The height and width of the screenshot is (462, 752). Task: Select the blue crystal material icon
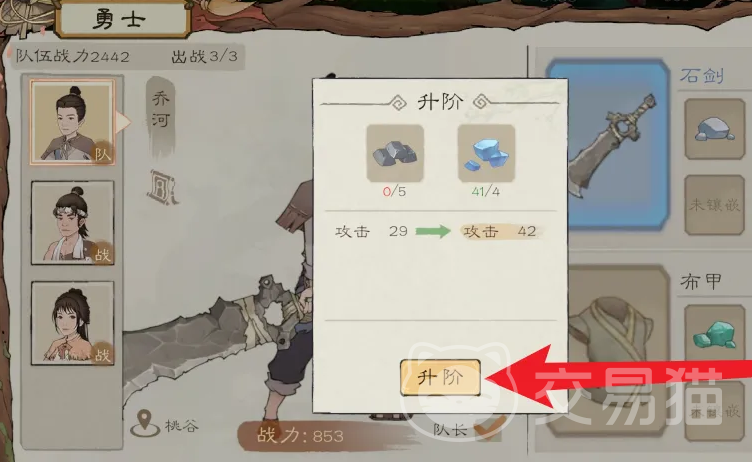[x=486, y=153]
